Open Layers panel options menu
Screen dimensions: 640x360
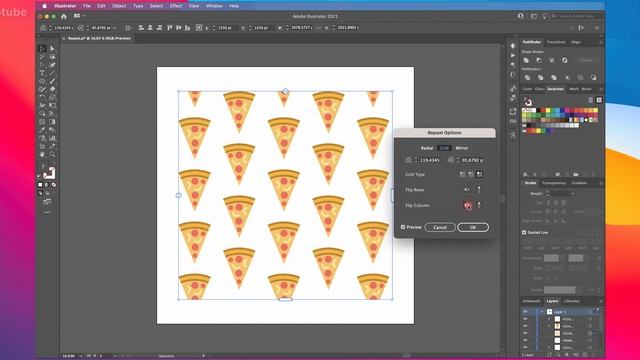coord(600,301)
